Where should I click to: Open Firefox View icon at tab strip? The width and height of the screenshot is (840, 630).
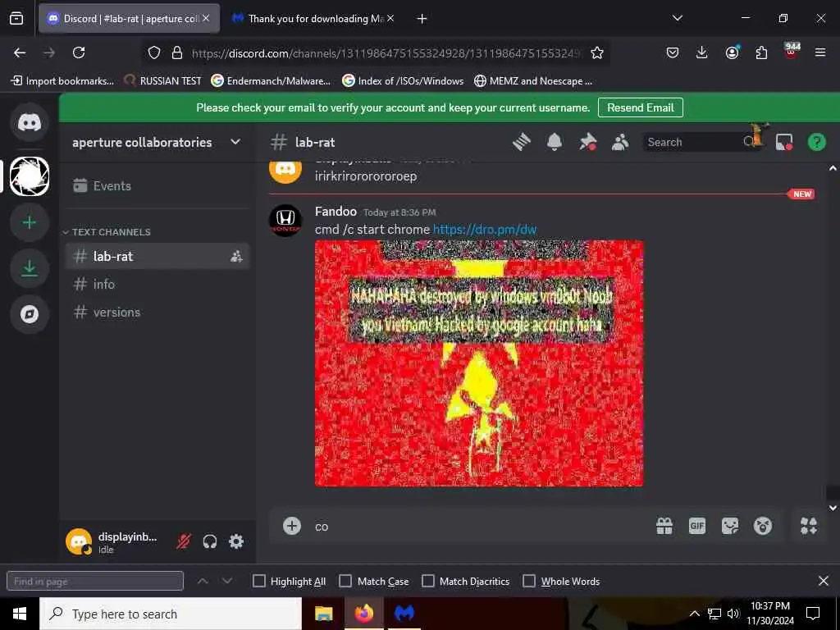pyautogui.click(x=16, y=19)
